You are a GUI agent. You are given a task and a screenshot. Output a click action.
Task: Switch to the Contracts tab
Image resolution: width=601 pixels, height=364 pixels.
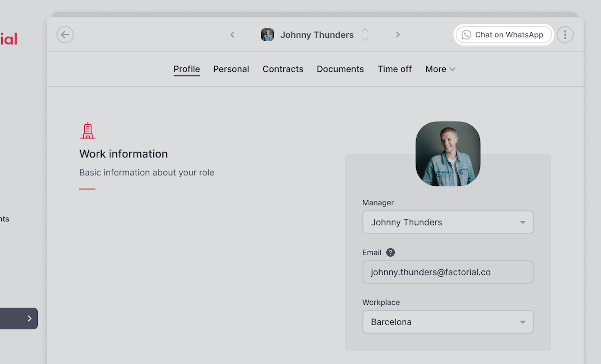(283, 69)
